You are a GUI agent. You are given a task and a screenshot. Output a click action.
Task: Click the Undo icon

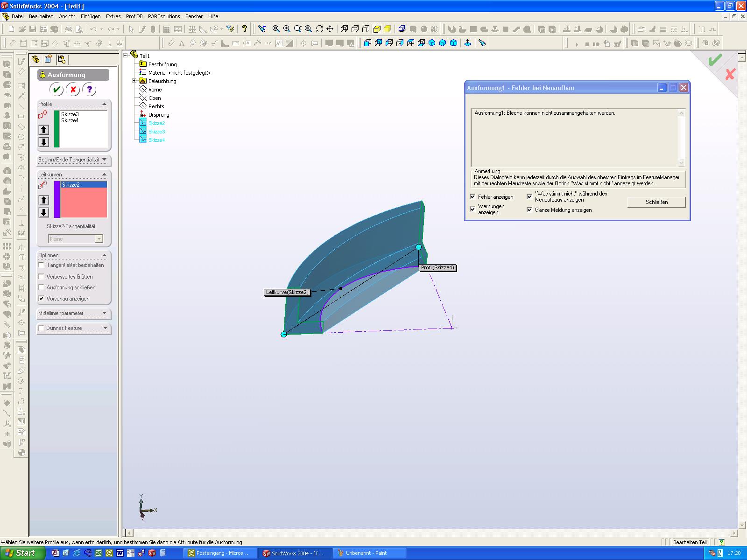[x=93, y=29]
